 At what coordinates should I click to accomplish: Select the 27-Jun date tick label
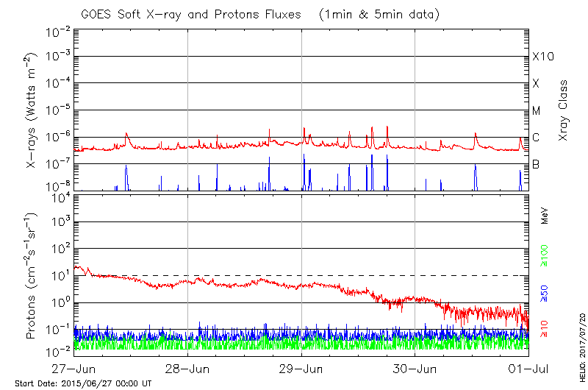(x=73, y=368)
